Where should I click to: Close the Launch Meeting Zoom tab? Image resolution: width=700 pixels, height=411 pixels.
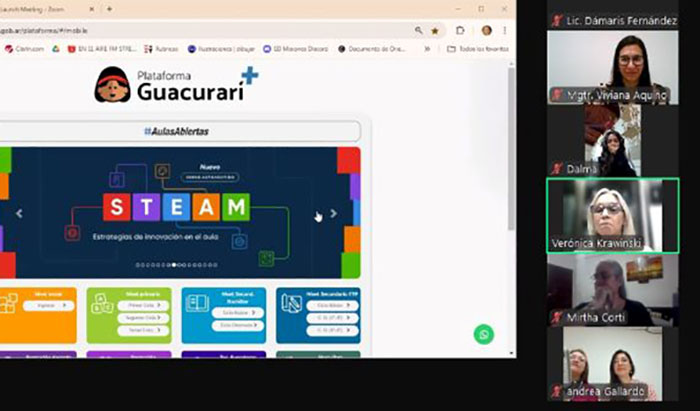[92, 9]
